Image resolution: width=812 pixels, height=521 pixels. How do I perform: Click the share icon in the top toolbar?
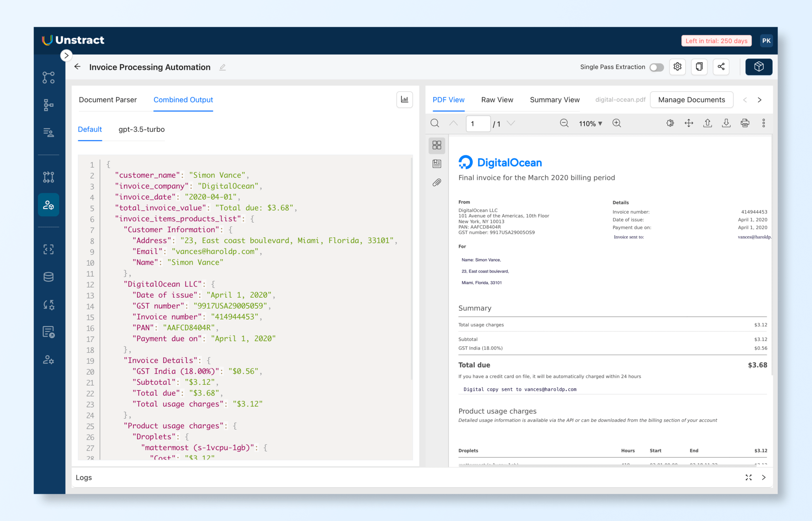721,67
